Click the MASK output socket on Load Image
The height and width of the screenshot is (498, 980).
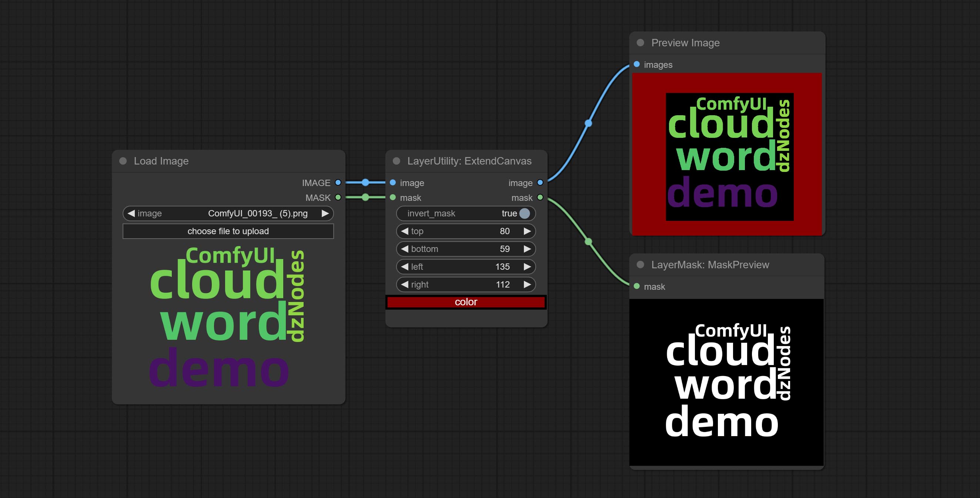click(x=338, y=197)
